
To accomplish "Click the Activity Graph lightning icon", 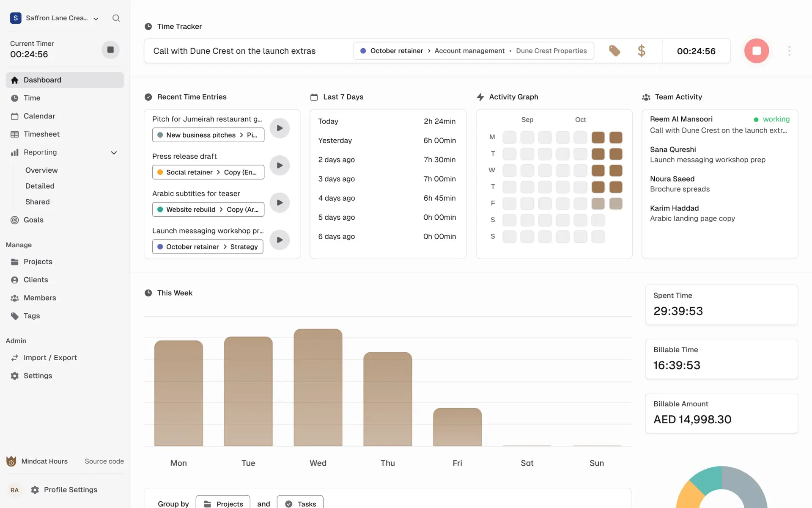I will [480, 97].
